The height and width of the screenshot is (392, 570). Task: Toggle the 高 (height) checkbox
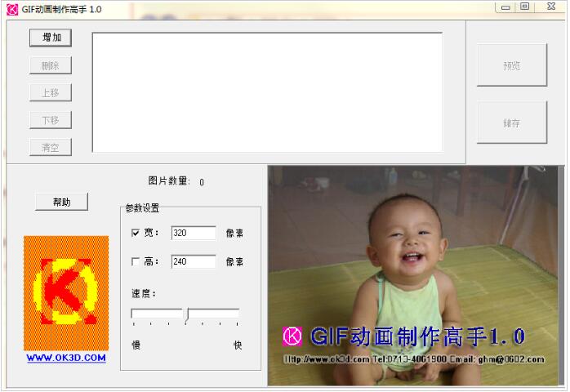[136, 262]
